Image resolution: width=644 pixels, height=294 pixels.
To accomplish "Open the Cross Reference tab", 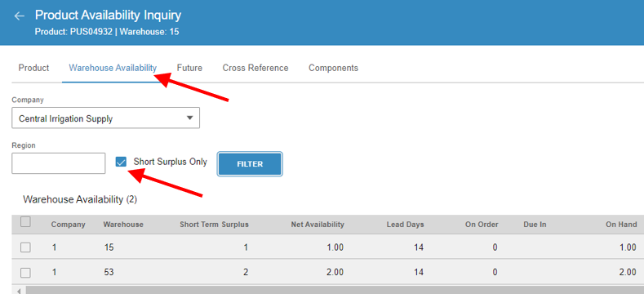I will pyautogui.click(x=255, y=68).
